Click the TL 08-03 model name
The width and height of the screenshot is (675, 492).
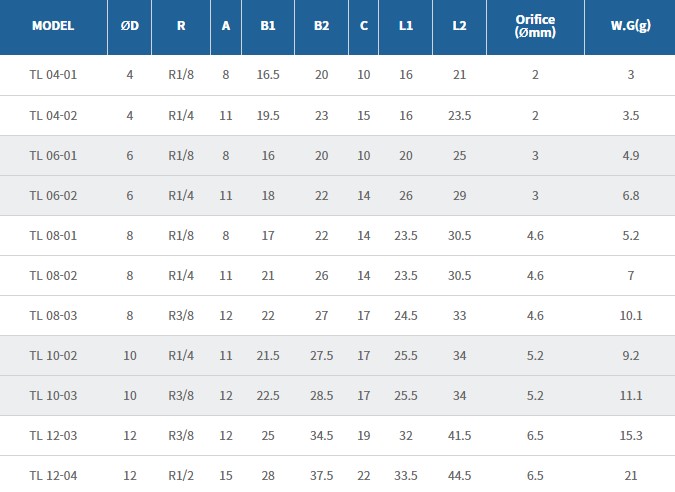(x=53, y=315)
